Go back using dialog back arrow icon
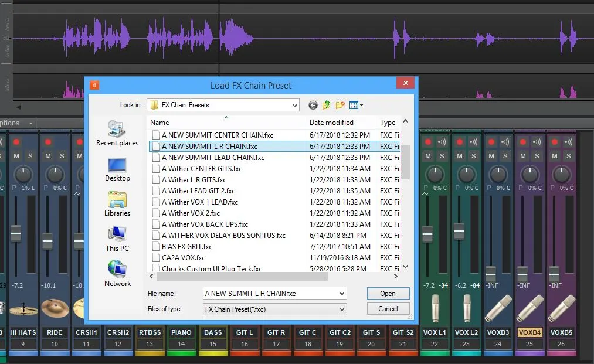594x364 pixels. [313, 105]
